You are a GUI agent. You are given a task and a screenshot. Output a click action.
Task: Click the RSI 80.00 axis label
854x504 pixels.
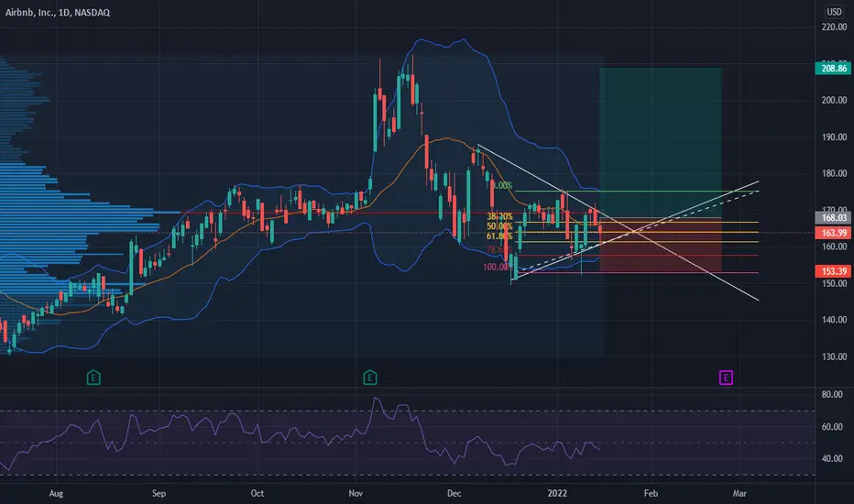[x=832, y=394]
